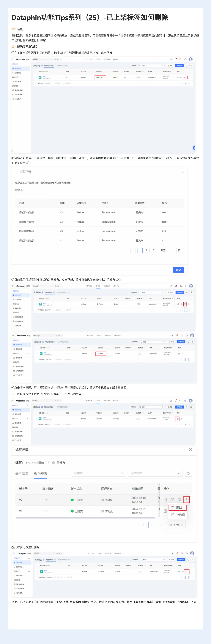Open the V1 row log document icon
The width and height of the screenshot is (211, 644).
pos(165,511)
